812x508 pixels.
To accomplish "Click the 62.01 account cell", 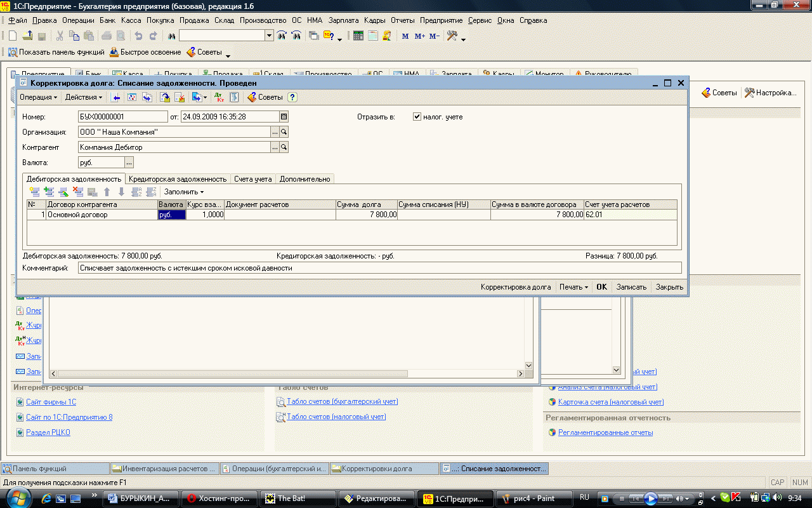I will pyautogui.click(x=631, y=215).
